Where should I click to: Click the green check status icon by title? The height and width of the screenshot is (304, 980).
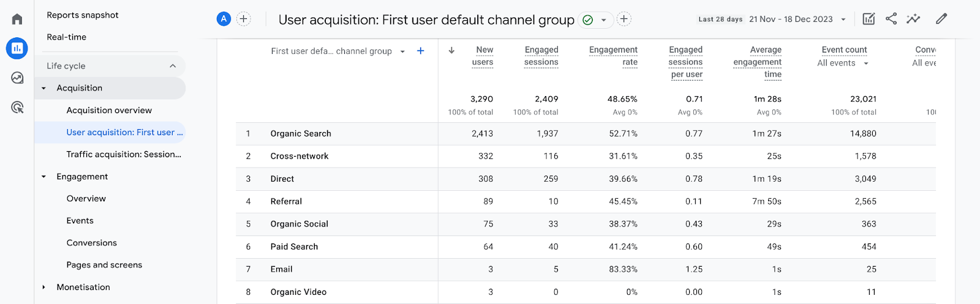click(588, 20)
